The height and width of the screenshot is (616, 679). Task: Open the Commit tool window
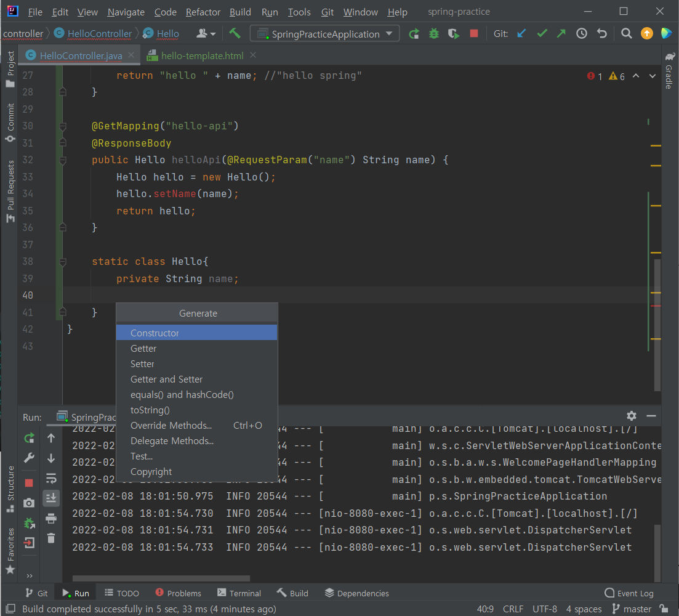tap(10, 123)
